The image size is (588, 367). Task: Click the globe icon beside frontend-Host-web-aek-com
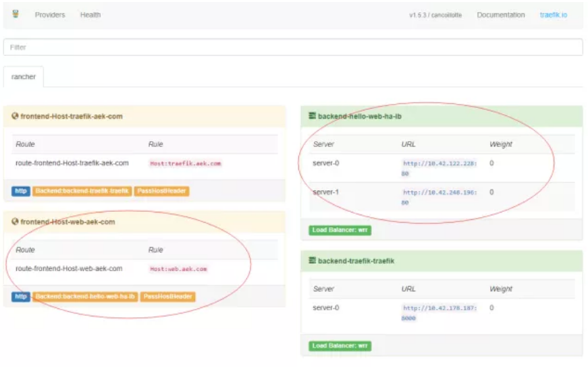15,221
